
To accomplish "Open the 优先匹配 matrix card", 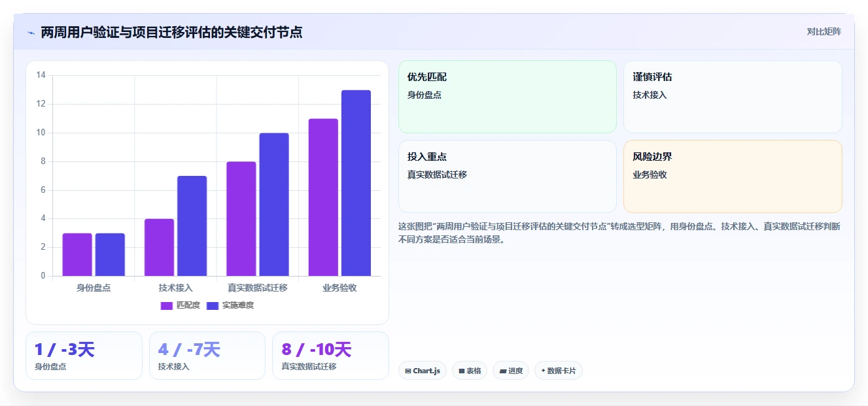I will tap(508, 97).
